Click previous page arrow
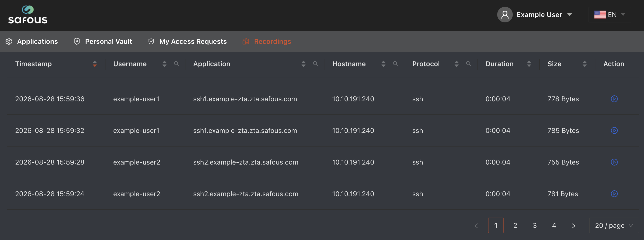 tap(476, 225)
